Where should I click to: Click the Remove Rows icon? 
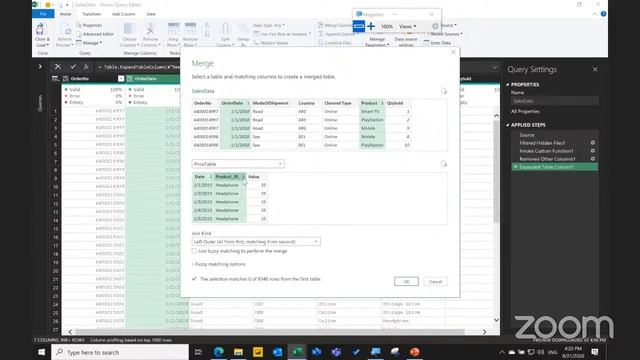pos(190,29)
